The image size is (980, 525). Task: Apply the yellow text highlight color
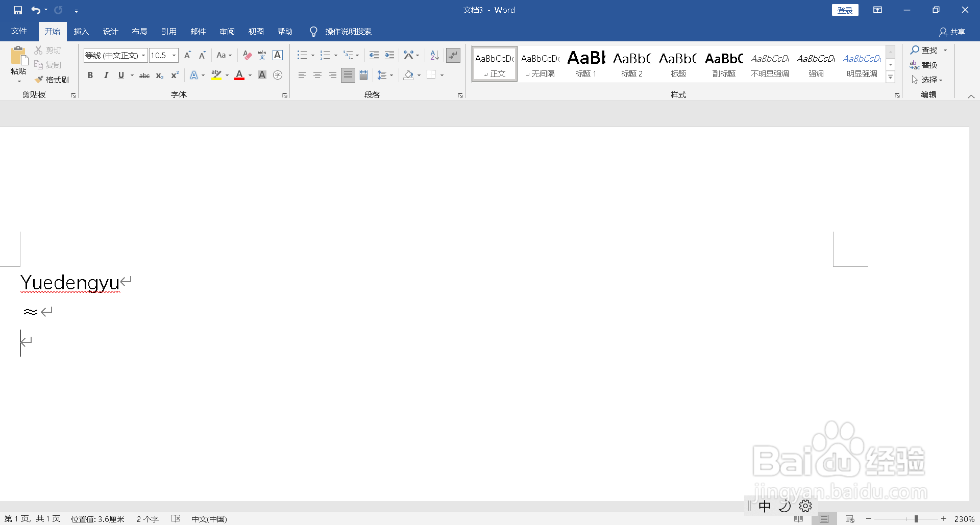tap(216, 76)
